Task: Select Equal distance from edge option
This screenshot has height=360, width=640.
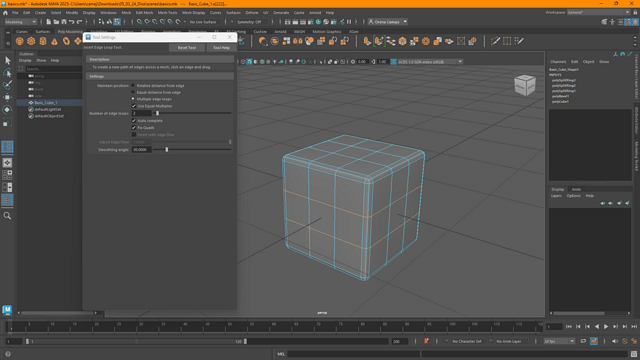Action: [x=133, y=92]
